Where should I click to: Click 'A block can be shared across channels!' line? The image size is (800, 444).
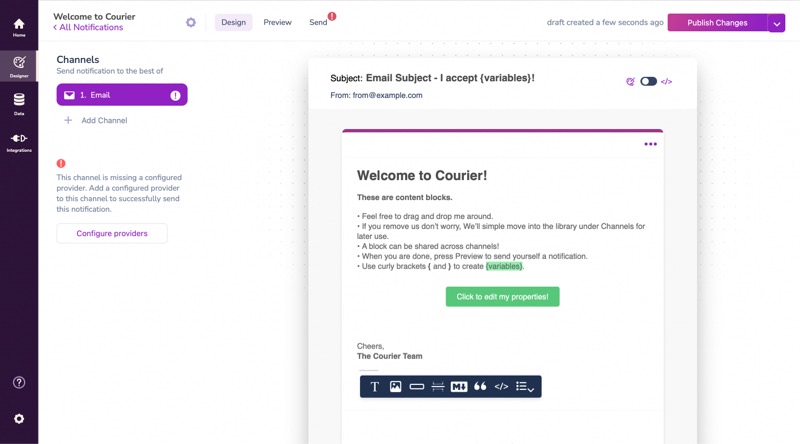428,246
